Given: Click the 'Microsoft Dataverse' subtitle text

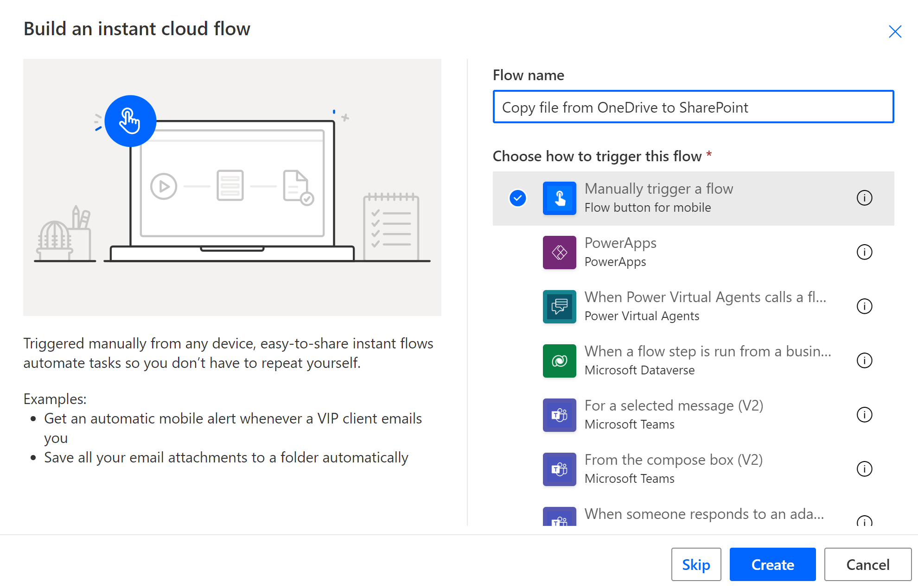Looking at the screenshot, I should point(639,370).
